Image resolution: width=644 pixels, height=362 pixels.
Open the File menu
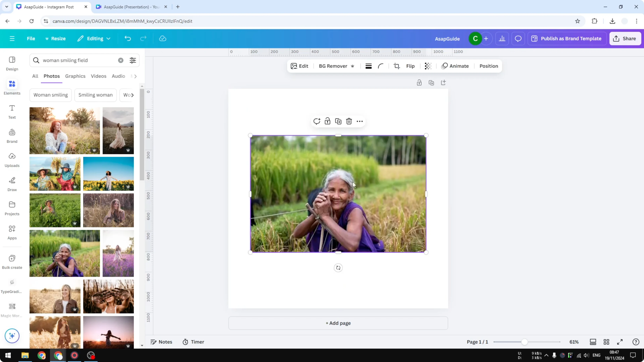click(x=31, y=38)
